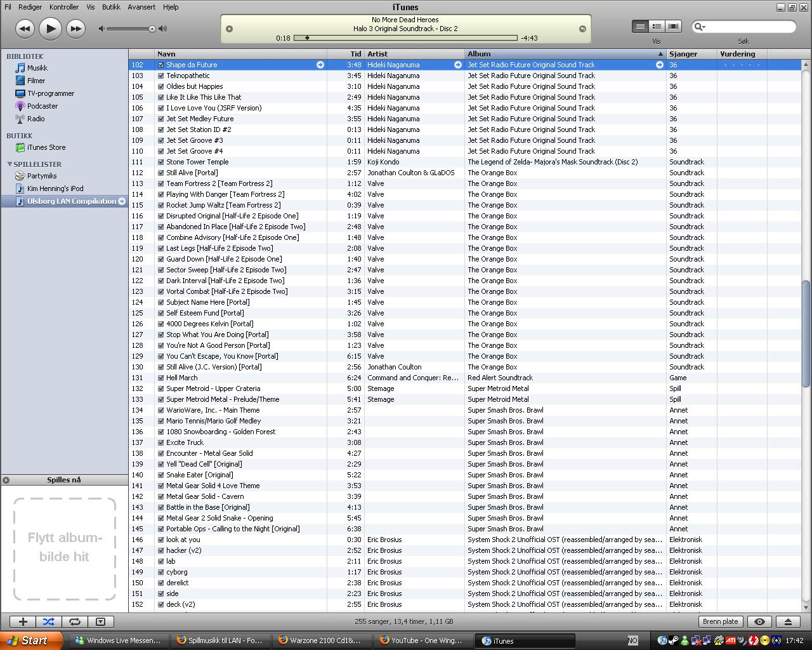Screen dimensions: 812x650
Task: Click the Brenn plate button
Action: pyautogui.click(x=721, y=621)
